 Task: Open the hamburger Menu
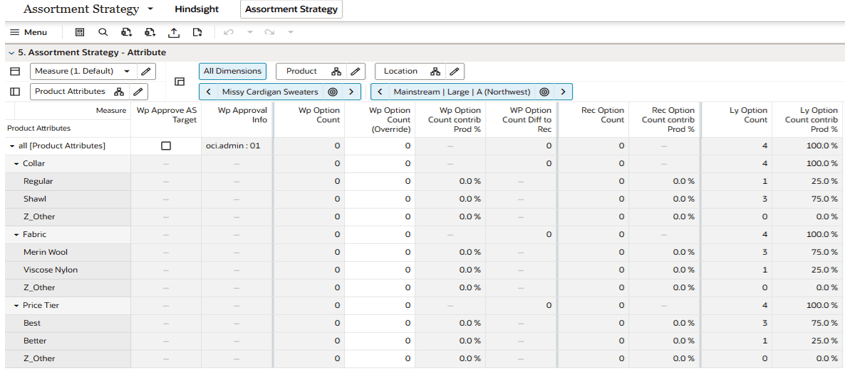pos(29,32)
